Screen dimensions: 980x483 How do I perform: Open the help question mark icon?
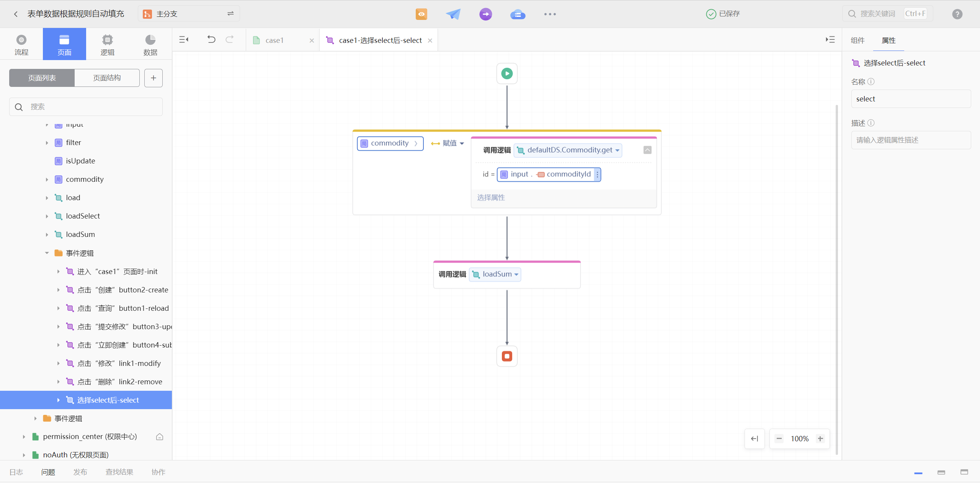[x=957, y=14]
